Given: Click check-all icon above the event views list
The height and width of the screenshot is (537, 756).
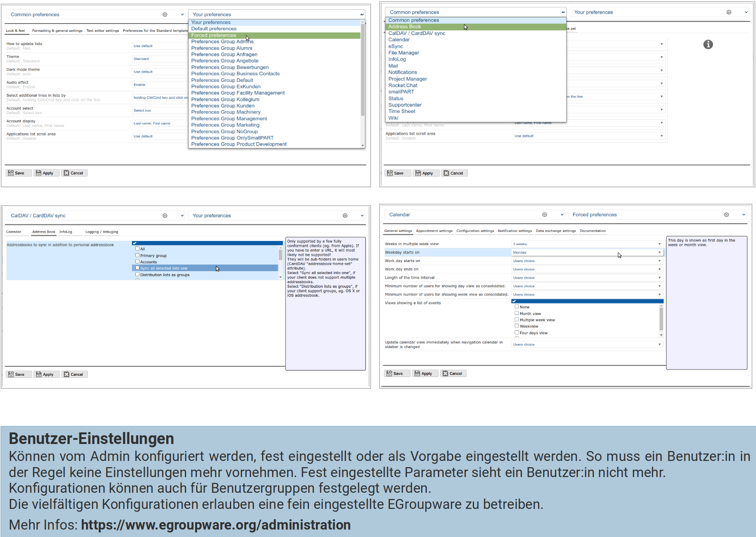Looking at the screenshot, I should click(514, 301).
